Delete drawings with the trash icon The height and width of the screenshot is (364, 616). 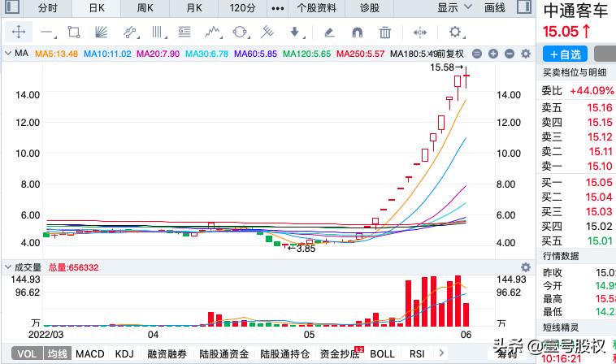[x=385, y=32]
